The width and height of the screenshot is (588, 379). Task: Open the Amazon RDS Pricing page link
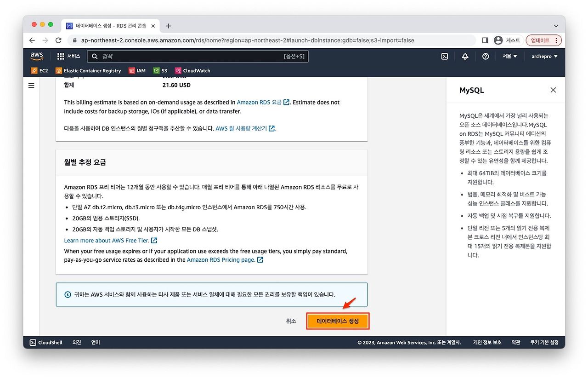tap(225, 260)
